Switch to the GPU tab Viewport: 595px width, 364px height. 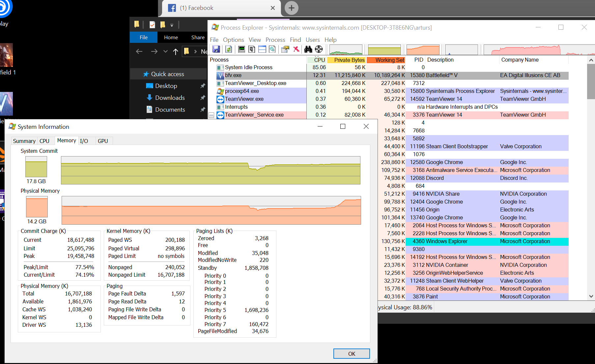[x=103, y=141]
